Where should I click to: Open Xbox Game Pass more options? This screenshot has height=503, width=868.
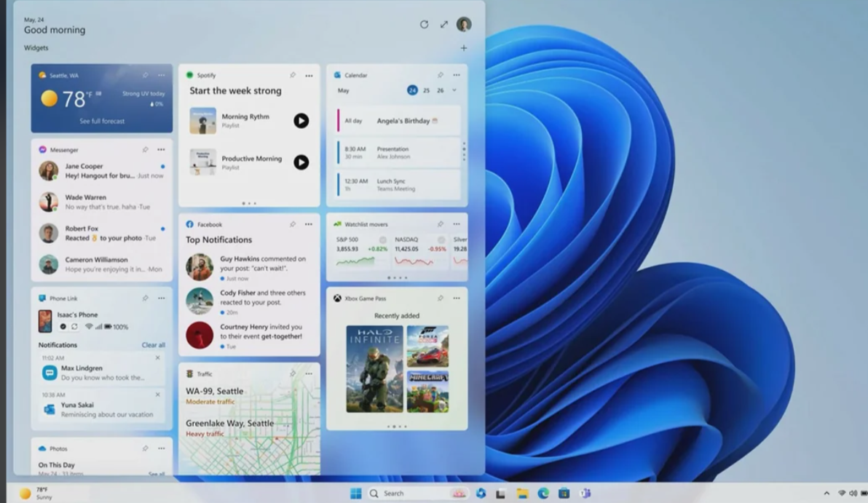coord(457,298)
